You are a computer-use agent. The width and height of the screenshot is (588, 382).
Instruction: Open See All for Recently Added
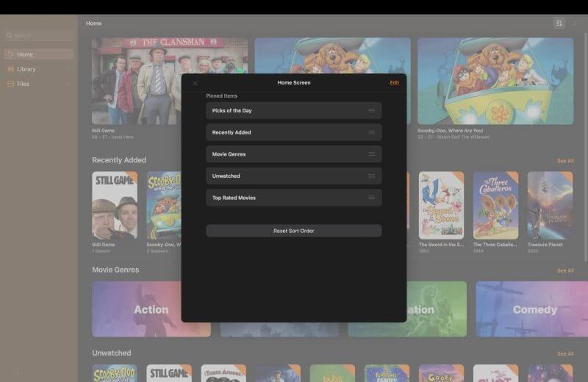[x=565, y=161]
